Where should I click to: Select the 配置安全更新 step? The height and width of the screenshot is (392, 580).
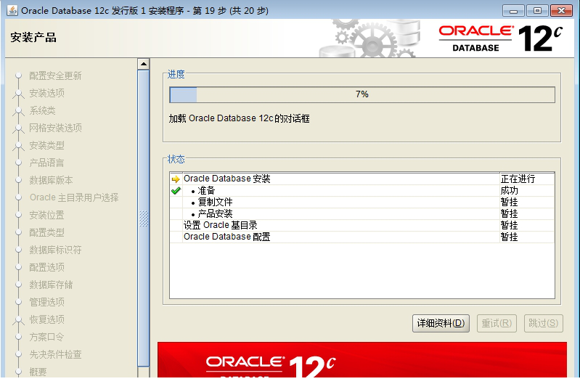[x=55, y=75]
